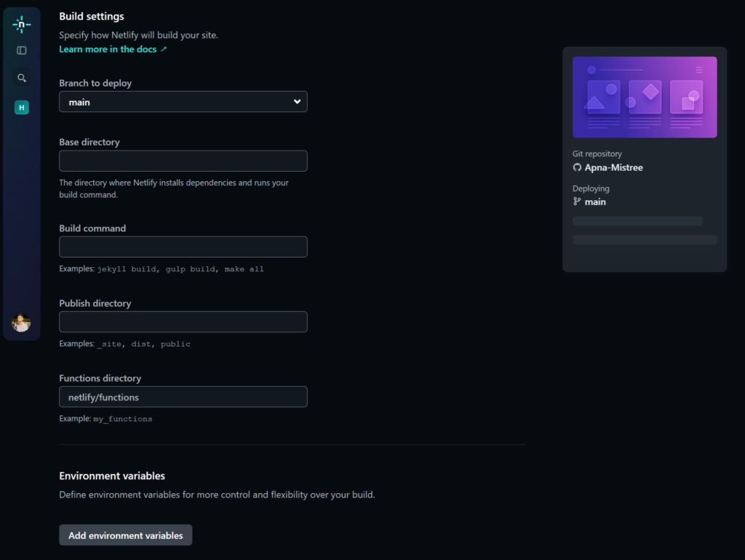745x560 pixels.
Task: Click the Deploying label text
Action: (591, 188)
